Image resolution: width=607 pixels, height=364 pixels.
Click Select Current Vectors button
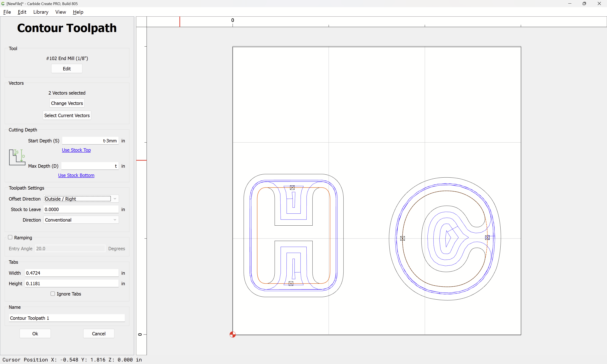click(x=67, y=115)
